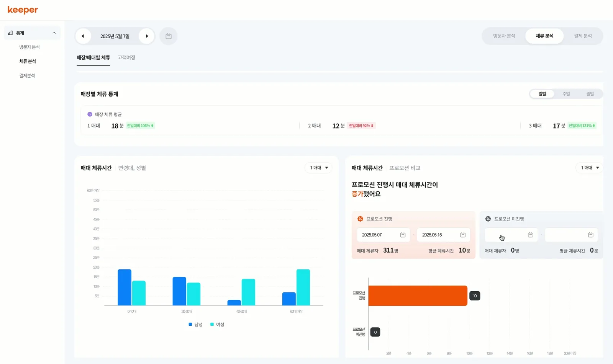Open calendar in 프로모션 미진행 start date field
The image size is (613, 364).
coord(531,235)
